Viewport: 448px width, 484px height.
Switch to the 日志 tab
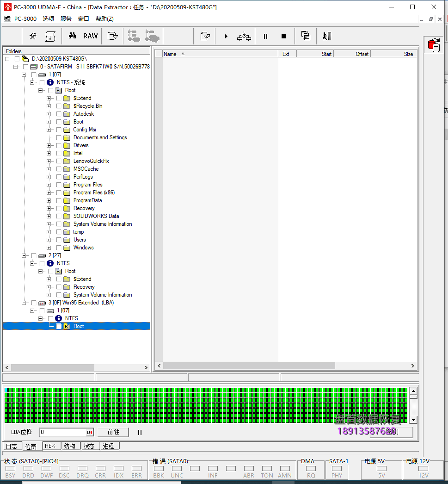(x=12, y=447)
